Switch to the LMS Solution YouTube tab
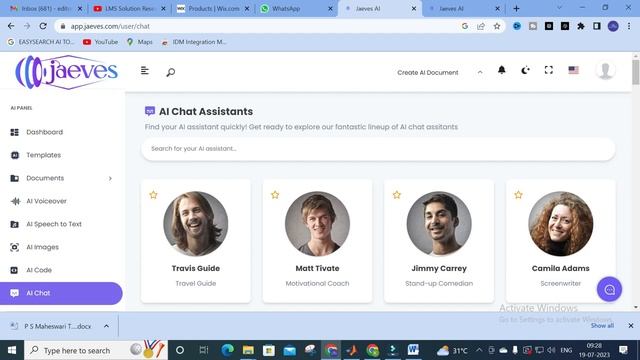Screen dimensions: 640x360 (x=129, y=9)
